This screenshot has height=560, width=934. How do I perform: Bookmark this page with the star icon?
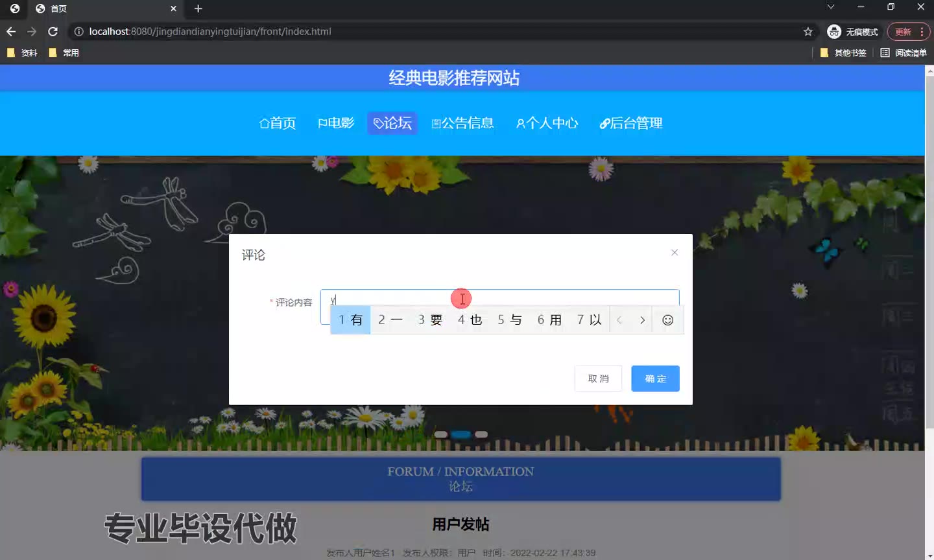point(808,31)
